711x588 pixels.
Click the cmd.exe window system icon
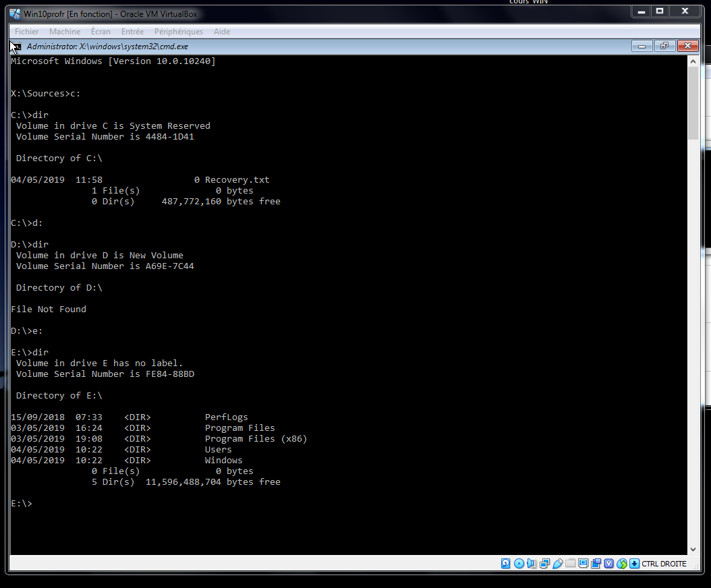[16, 47]
